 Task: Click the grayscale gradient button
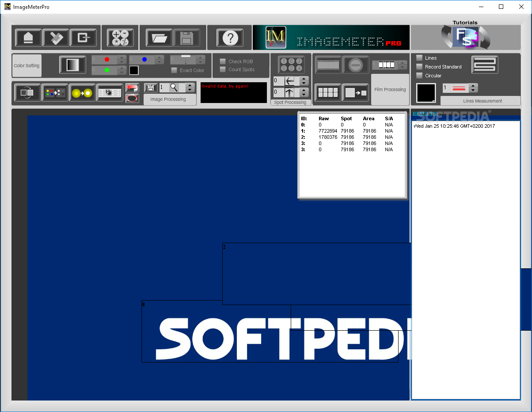point(72,65)
